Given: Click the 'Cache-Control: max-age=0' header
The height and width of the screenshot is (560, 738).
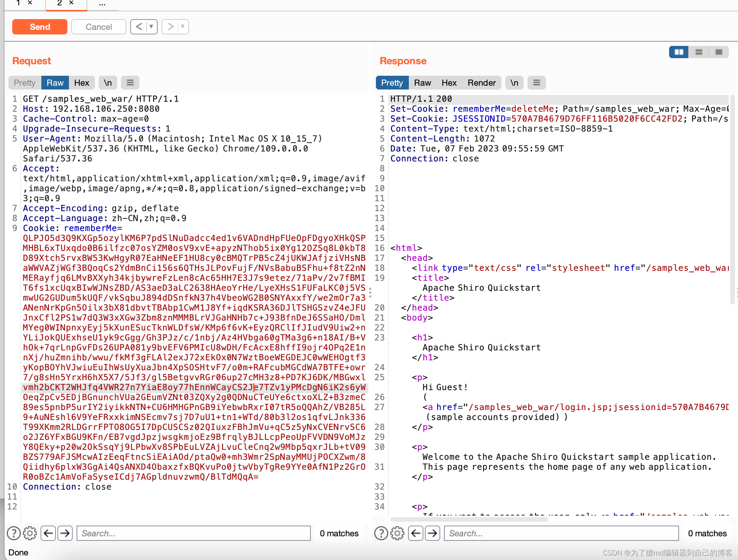Looking at the screenshot, I should point(86,119).
